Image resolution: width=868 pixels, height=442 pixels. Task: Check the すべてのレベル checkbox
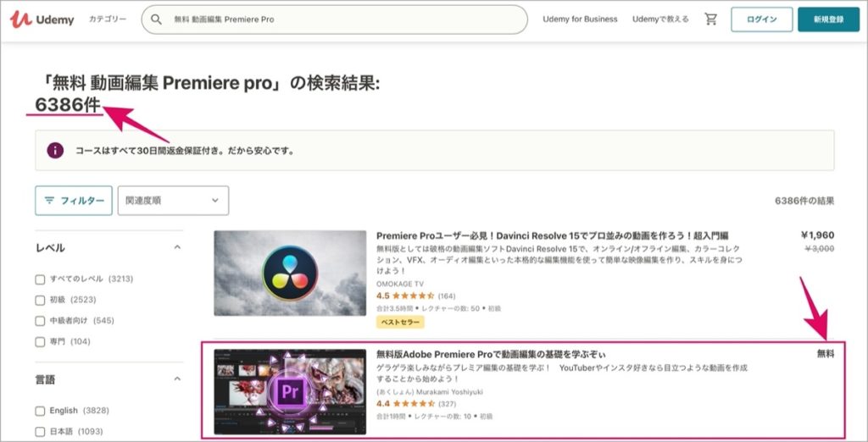click(x=40, y=279)
